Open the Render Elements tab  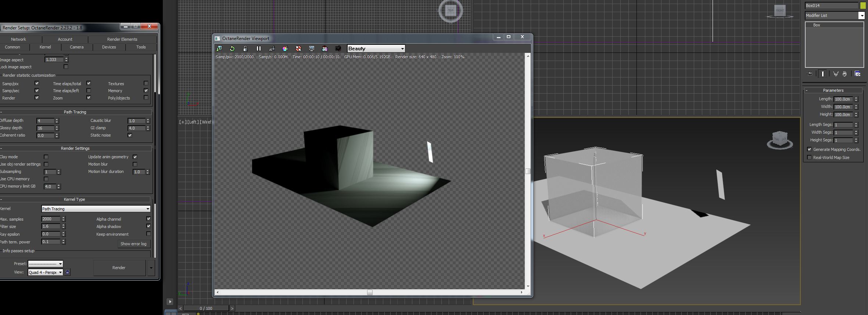(122, 39)
